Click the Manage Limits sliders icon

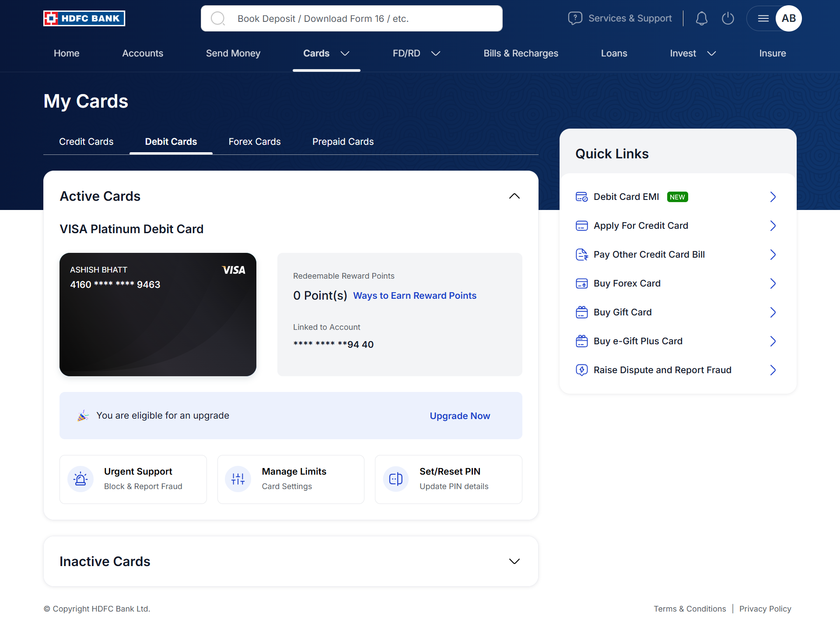(238, 479)
